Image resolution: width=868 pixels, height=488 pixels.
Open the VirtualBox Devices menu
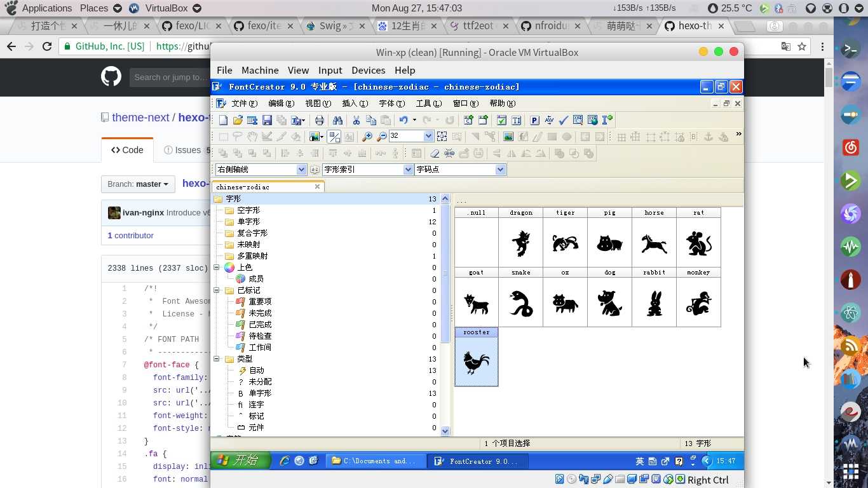click(x=369, y=71)
